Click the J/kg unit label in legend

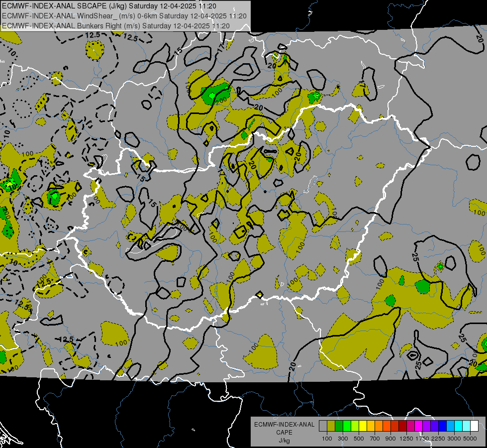[x=284, y=441]
